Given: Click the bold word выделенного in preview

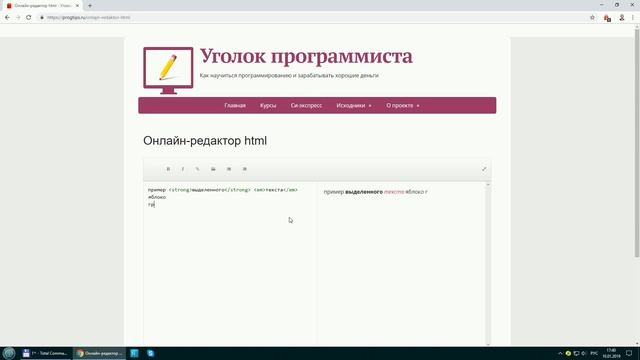Looking at the screenshot, I should (364, 192).
